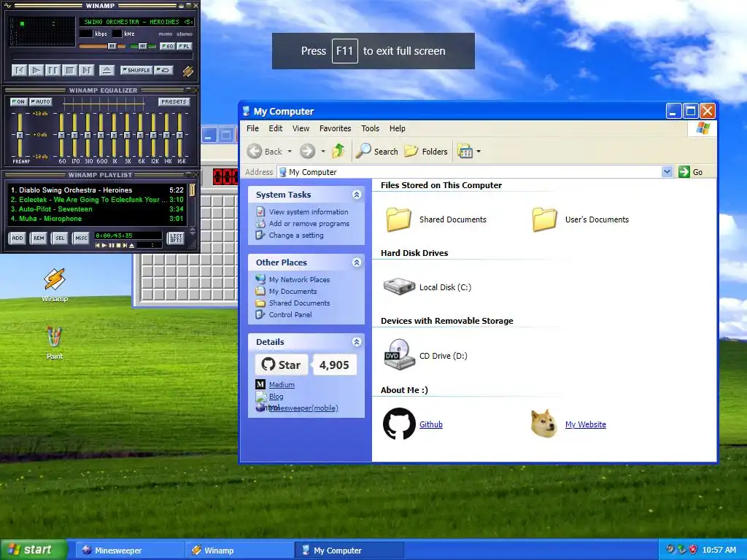This screenshot has width=747, height=560.
Task: Open the Paint desktop icon
Action: pyautogui.click(x=54, y=343)
